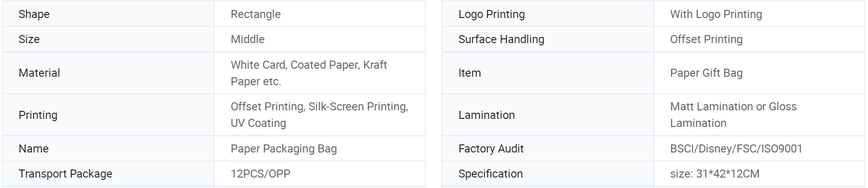Select the 12PCS/OPP value
The height and width of the screenshot is (188, 868).
(260, 174)
